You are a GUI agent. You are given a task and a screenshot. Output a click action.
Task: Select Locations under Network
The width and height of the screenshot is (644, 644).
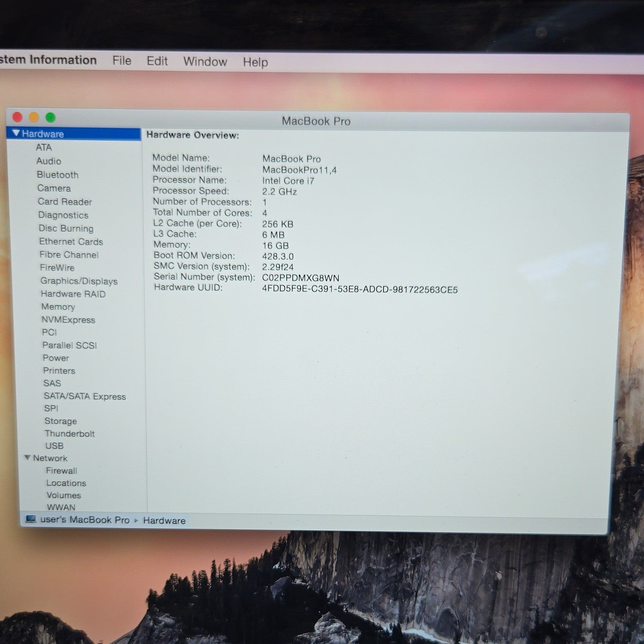tap(67, 483)
